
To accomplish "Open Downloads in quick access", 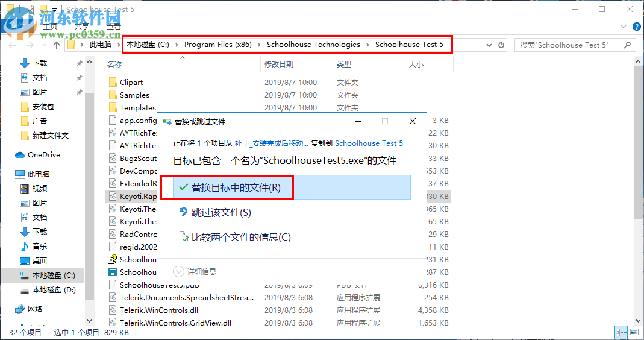I will pos(39,63).
